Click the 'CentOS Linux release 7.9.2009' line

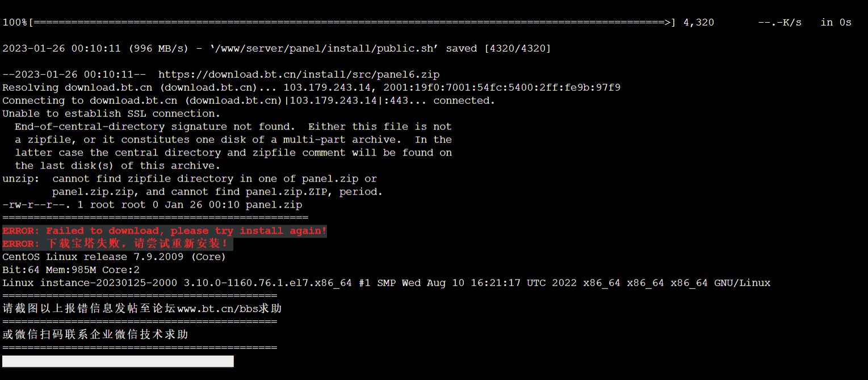[x=114, y=257]
